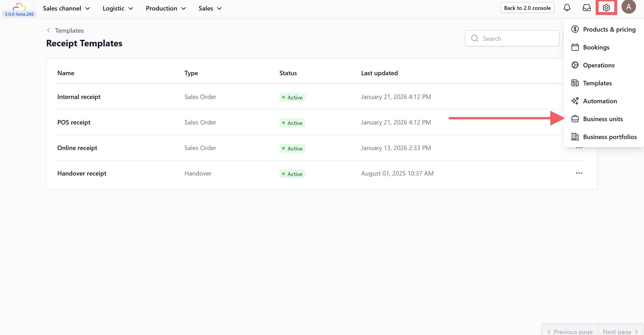Click the settings gear icon

click(x=606, y=8)
